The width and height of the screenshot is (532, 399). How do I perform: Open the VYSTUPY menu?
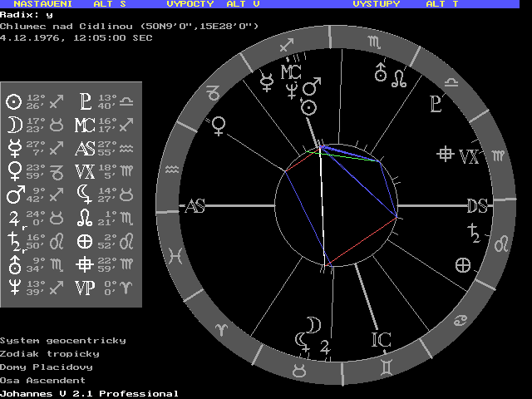click(x=376, y=4)
